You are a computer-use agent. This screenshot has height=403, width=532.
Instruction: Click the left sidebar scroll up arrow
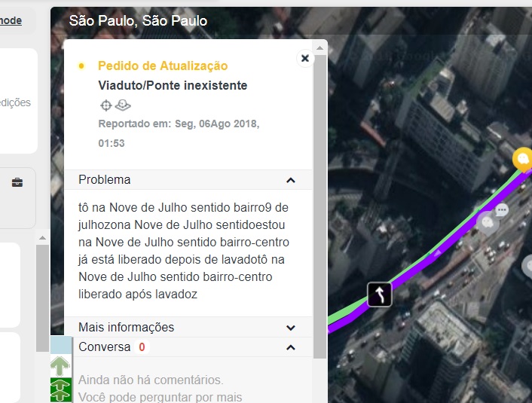pos(42,238)
